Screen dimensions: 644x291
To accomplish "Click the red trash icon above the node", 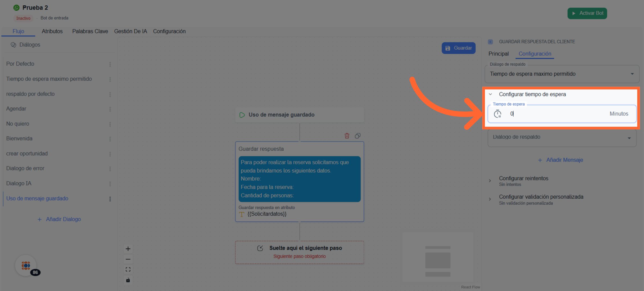I will pos(347,136).
